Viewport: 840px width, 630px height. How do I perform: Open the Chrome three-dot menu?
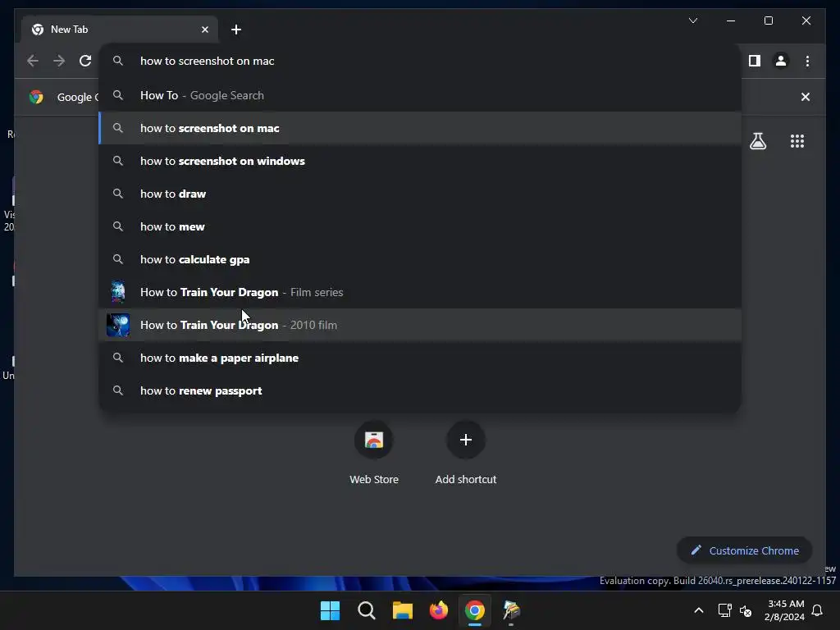pyautogui.click(x=807, y=61)
